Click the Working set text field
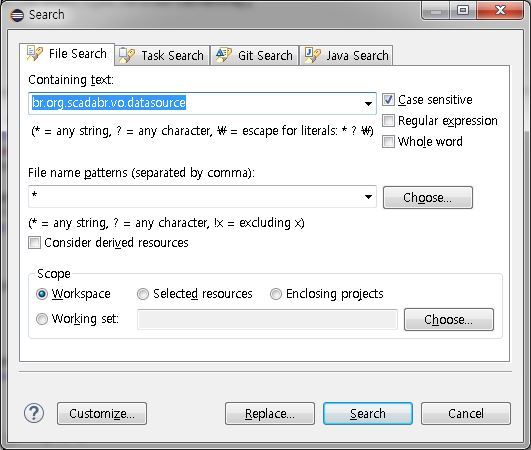The height and width of the screenshot is (450, 531). (x=267, y=319)
